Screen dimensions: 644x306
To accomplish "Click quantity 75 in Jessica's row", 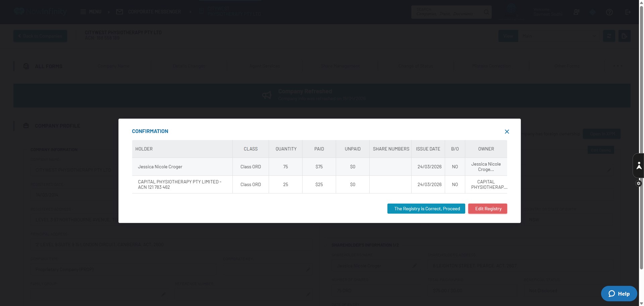I will pos(285,167).
